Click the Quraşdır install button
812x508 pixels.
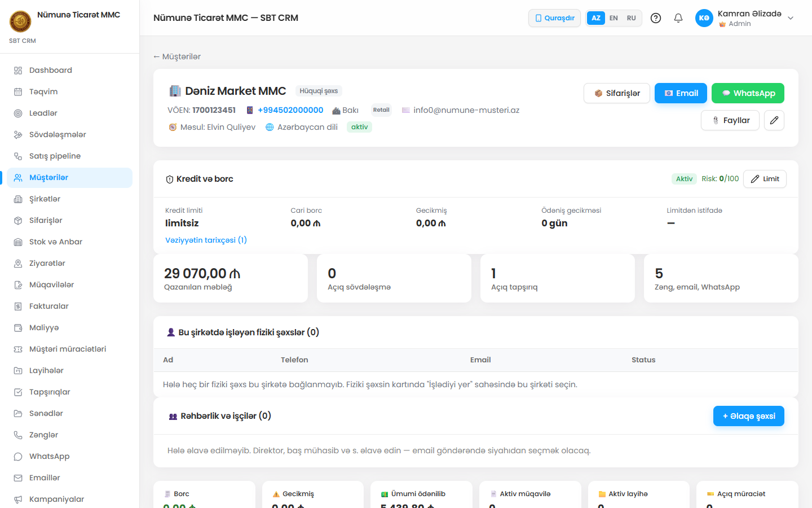[554, 18]
